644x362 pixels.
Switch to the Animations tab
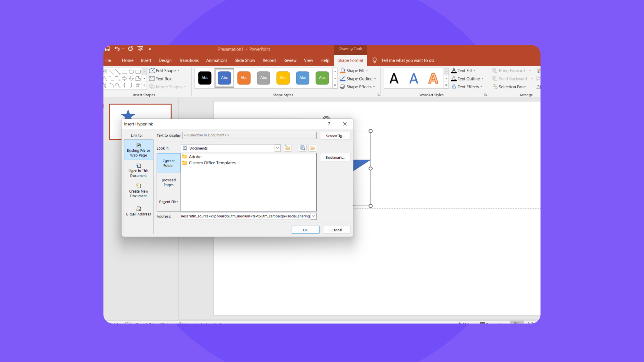[216, 60]
